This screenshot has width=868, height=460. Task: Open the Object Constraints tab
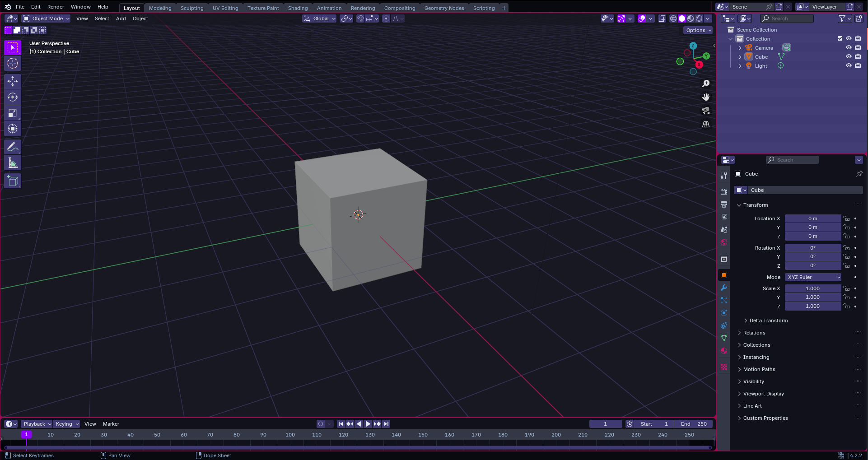pyautogui.click(x=724, y=325)
